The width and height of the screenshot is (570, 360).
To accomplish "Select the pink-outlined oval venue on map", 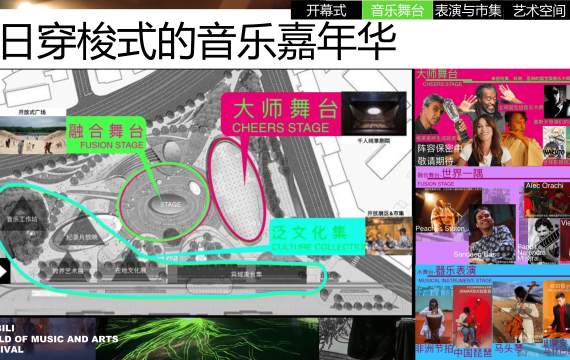I will click(237, 191).
